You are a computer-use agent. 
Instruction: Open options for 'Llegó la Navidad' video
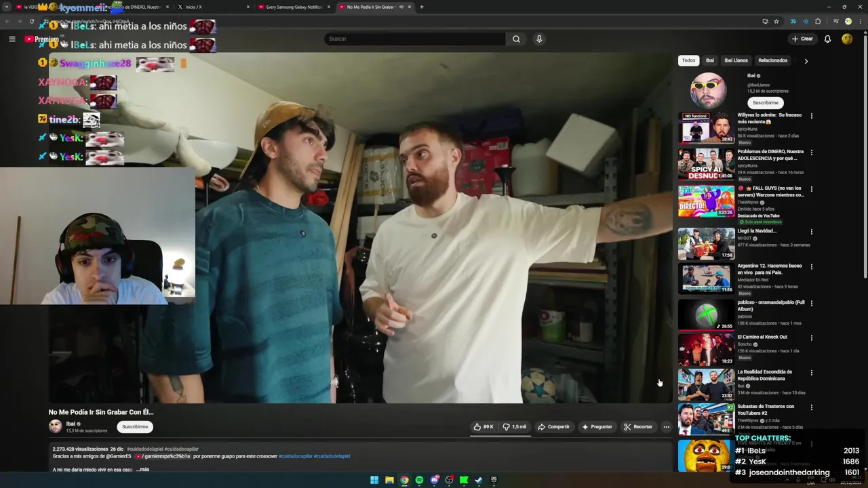811,232
